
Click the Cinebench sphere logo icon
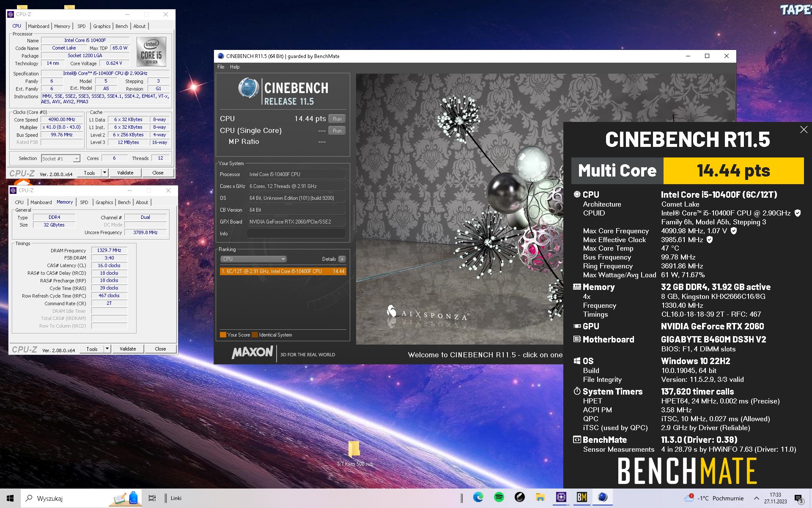(248, 88)
